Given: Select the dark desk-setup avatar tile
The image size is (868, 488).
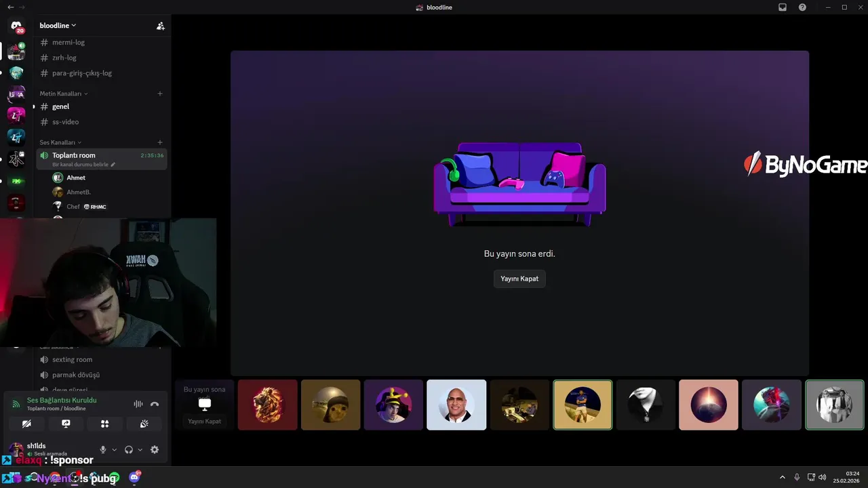Looking at the screenshot, I should pyautogui.click(x=519, y=405).
